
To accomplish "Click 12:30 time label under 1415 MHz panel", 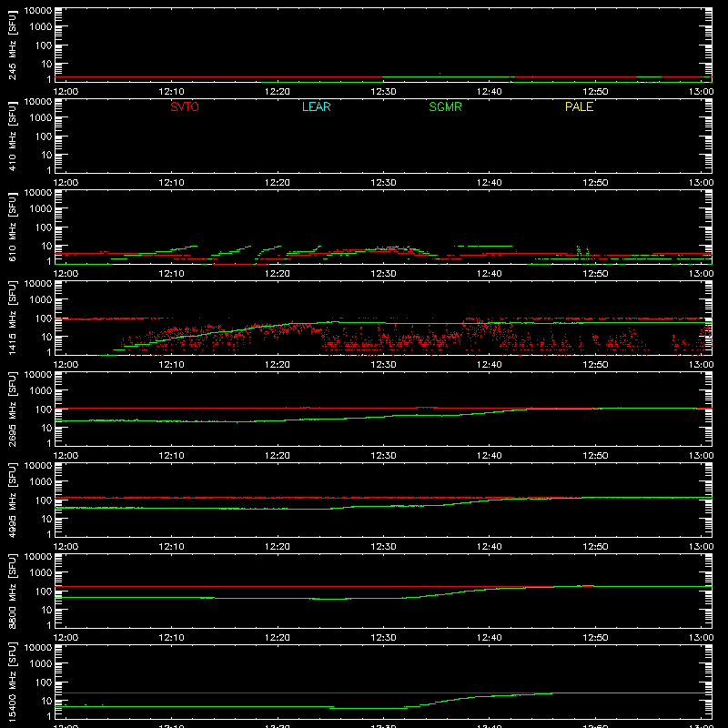I will click(383, 365).
